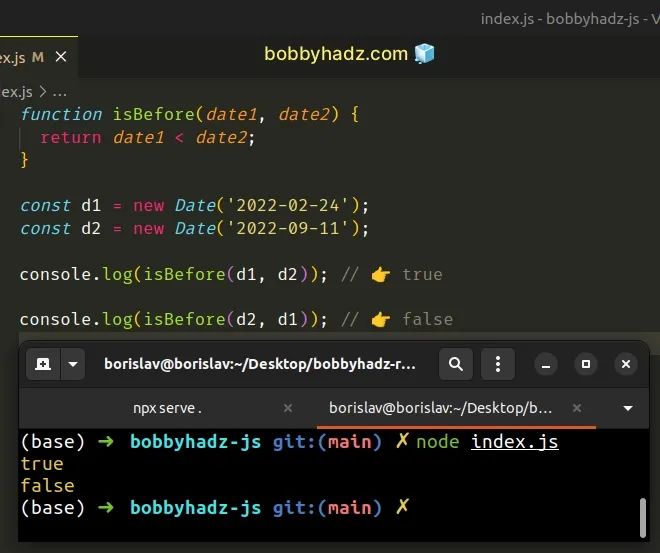Click the 'return' keyword in the code
Viewport: 660px width, 553px height.
click(x=71, y=138)
